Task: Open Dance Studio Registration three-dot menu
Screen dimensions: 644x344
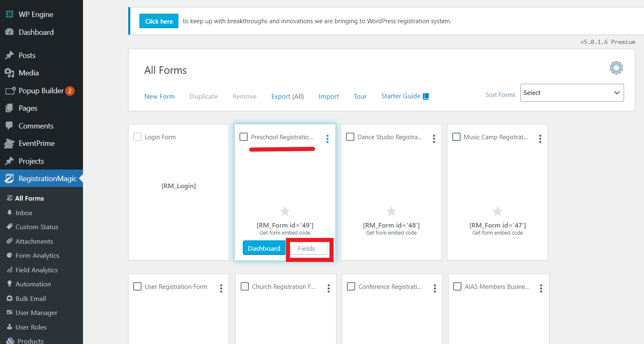Action: [x=434, y=139]
